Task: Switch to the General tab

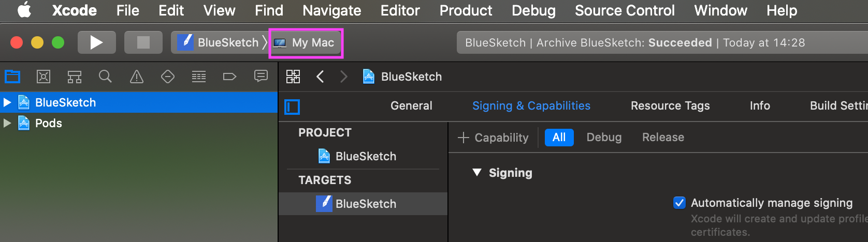Action: 411,105
